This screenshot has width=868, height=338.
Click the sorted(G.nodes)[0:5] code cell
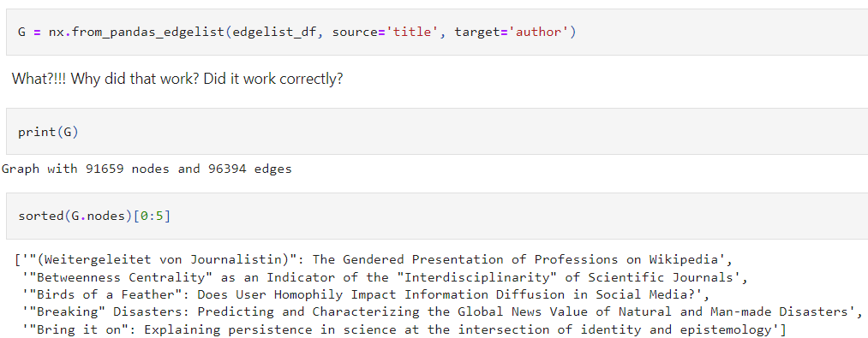pyautogui.click(x=437, y=216)
